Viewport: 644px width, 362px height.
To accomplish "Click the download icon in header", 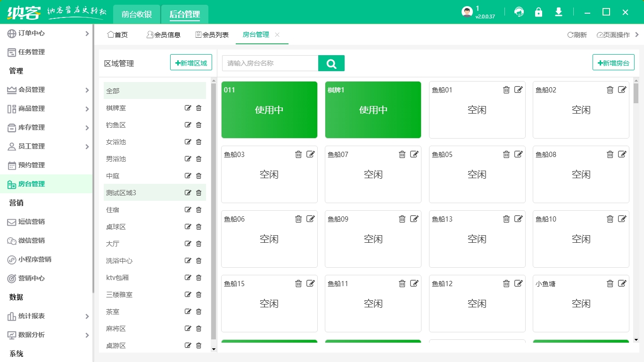I will pyautogui.click(x=559, y=12).
